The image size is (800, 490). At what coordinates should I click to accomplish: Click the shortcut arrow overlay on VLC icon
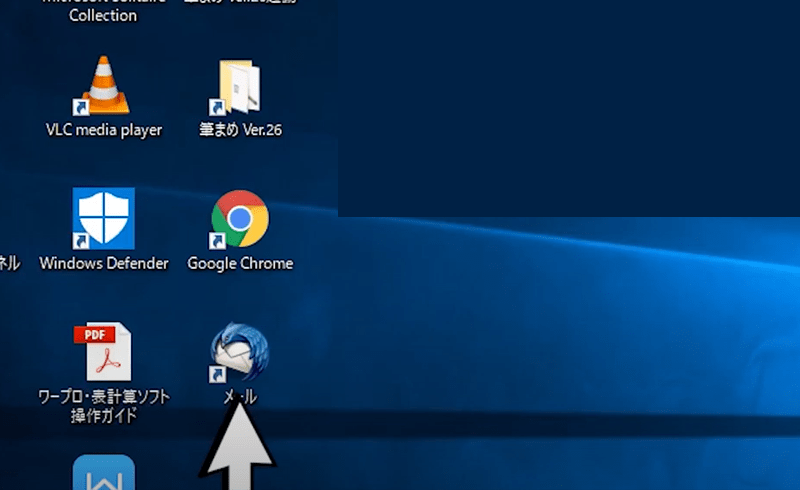[x=80, y=107]
